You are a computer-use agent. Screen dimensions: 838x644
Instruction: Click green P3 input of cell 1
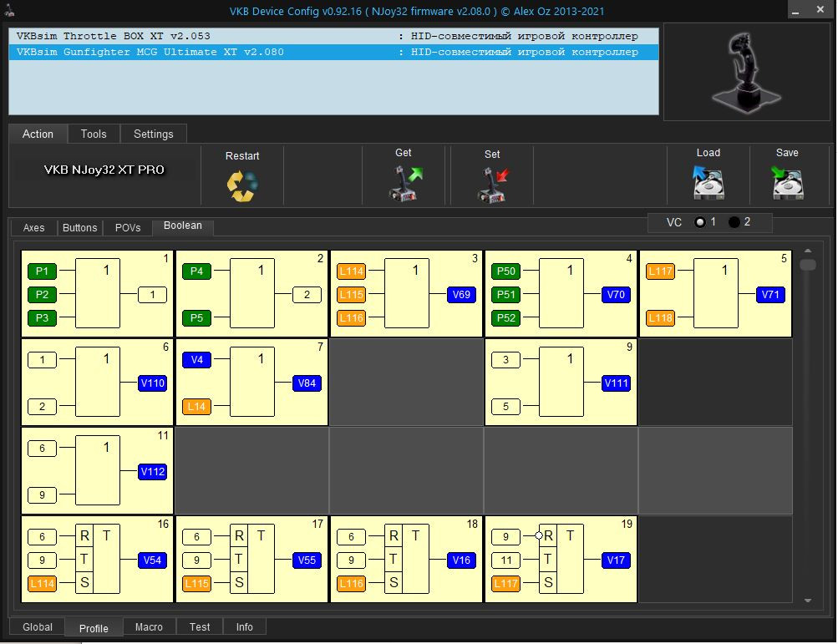(x=43, y=318)
